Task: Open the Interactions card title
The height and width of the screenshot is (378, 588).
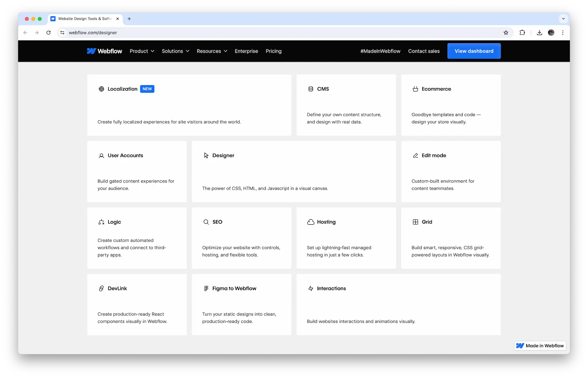Action: point(331,288)
